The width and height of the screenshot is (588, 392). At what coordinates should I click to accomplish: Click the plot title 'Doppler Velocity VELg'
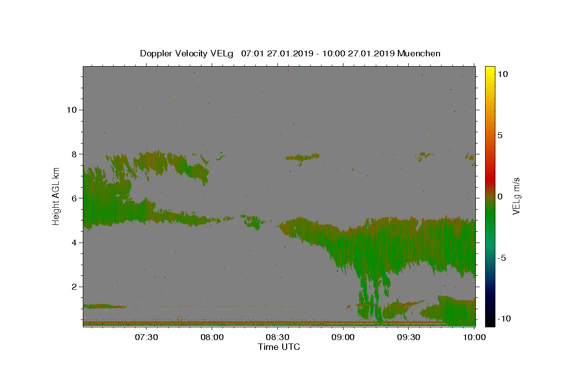tap(188, 53)
